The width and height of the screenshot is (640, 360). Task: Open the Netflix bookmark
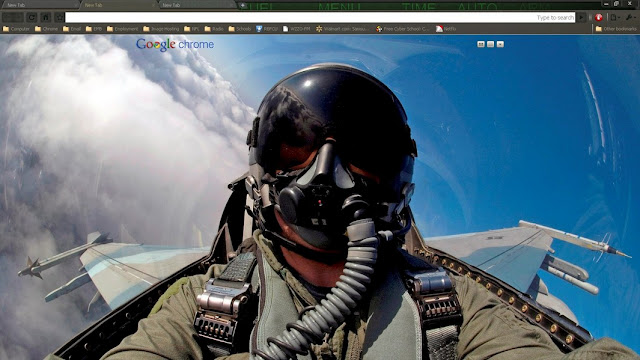(446, 29)
